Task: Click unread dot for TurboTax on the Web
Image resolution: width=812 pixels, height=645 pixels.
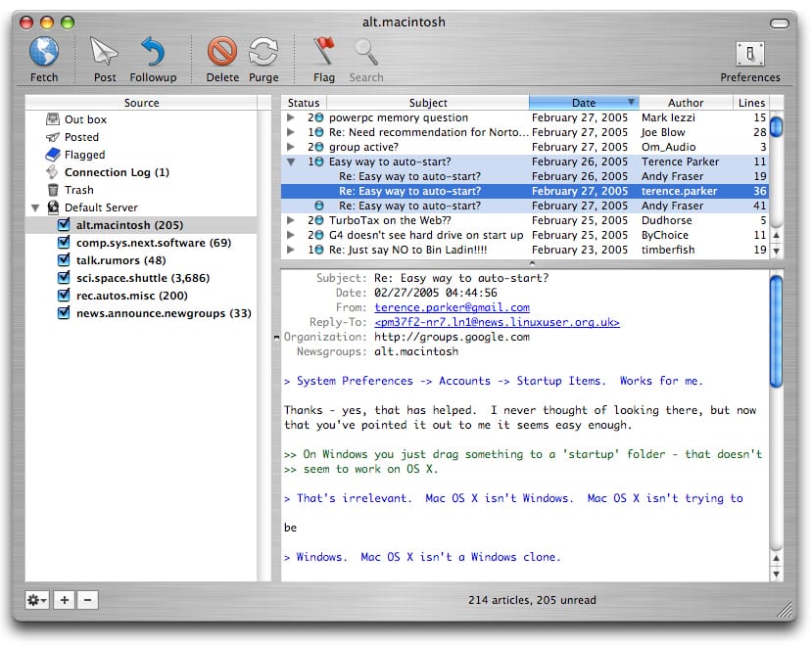Action: pos(319,220)
